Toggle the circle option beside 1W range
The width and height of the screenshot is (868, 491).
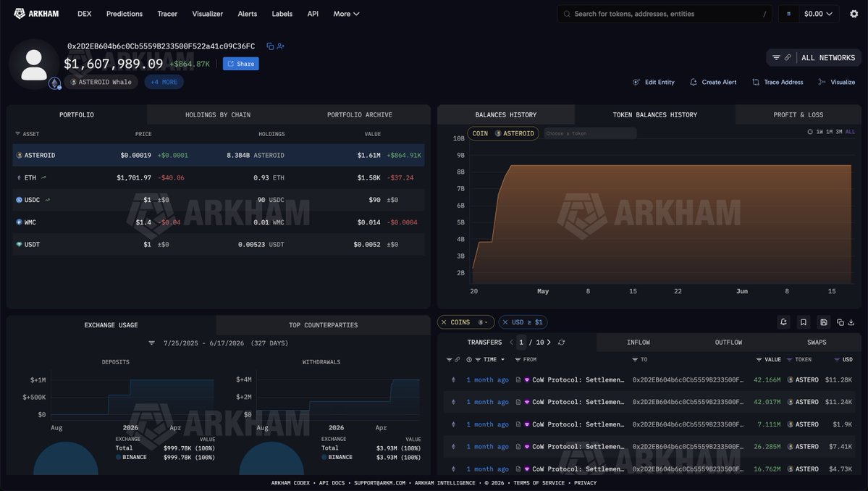(x=810, y=132)
